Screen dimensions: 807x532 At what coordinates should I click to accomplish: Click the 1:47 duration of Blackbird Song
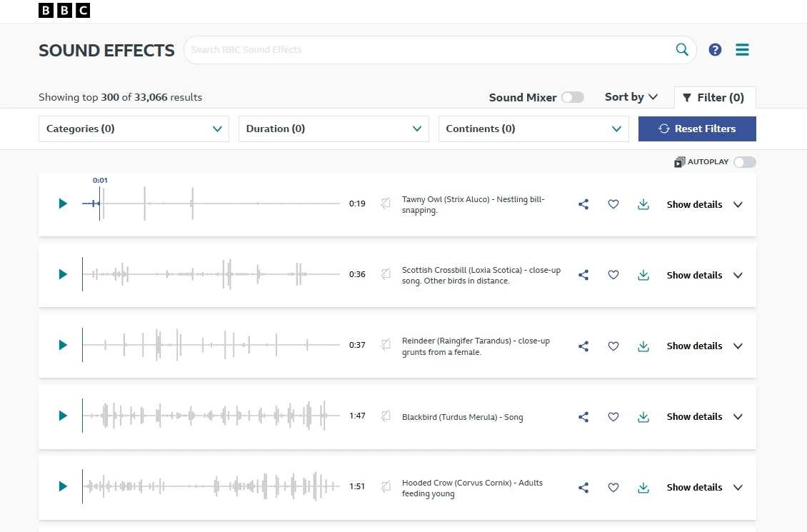[357, 416]
